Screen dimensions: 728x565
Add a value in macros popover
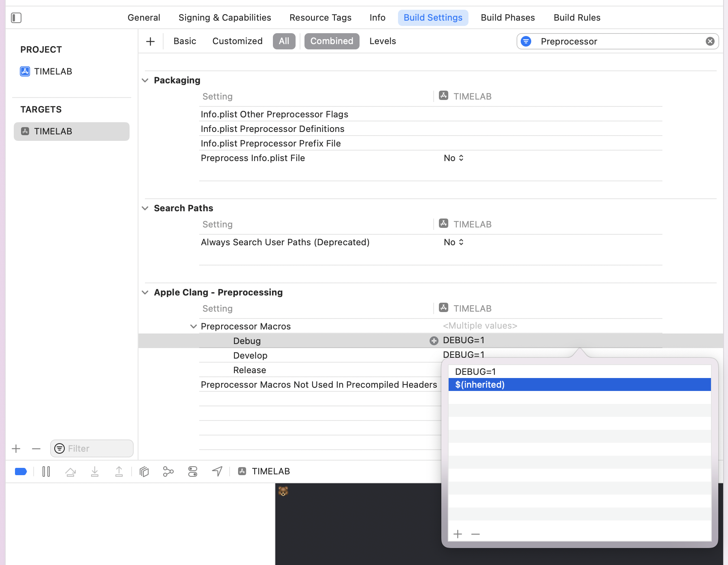point(458,534)
